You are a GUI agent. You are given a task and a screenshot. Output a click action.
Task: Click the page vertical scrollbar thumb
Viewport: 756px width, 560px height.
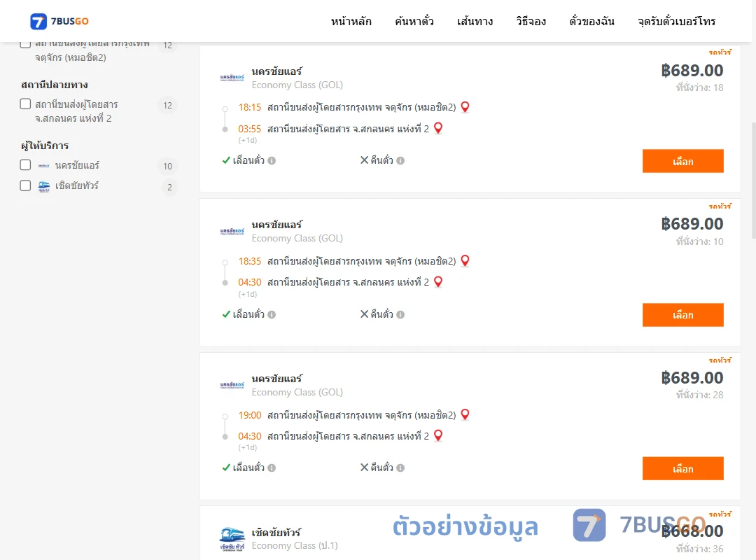click(754, 181)
